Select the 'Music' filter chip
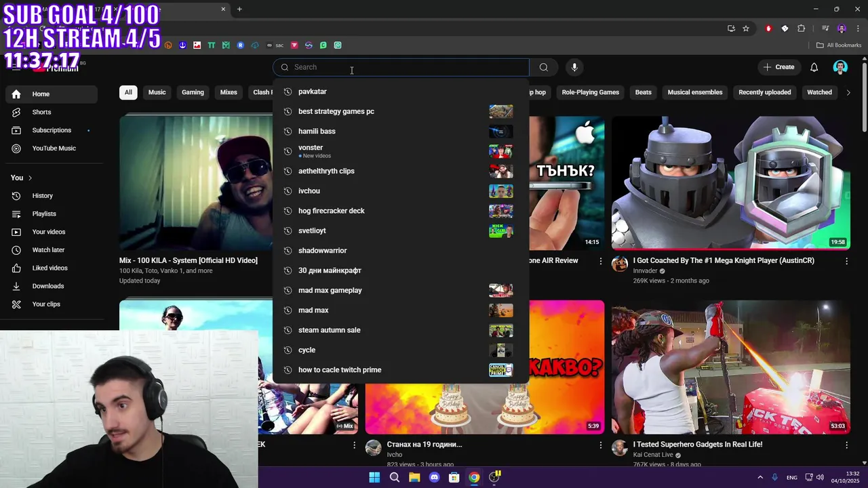The width and height of the screenshot is (868, 488). click(x=157, y=92)
